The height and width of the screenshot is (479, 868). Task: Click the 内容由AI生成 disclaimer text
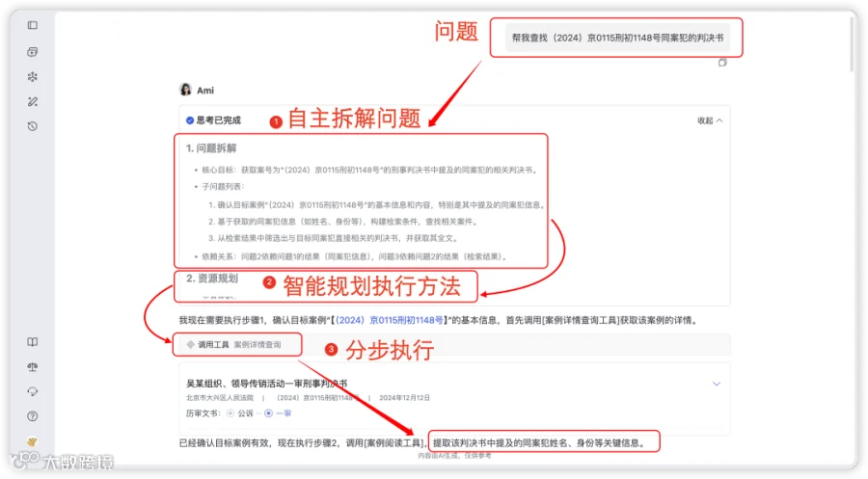454,456
